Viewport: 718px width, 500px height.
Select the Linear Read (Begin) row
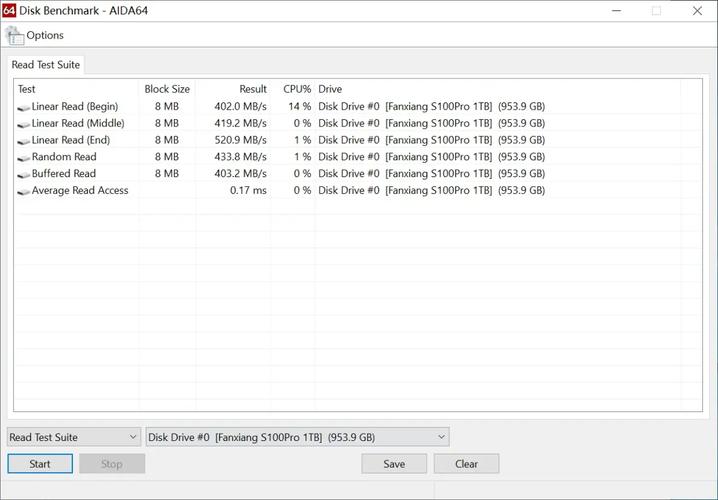[358, 106]
